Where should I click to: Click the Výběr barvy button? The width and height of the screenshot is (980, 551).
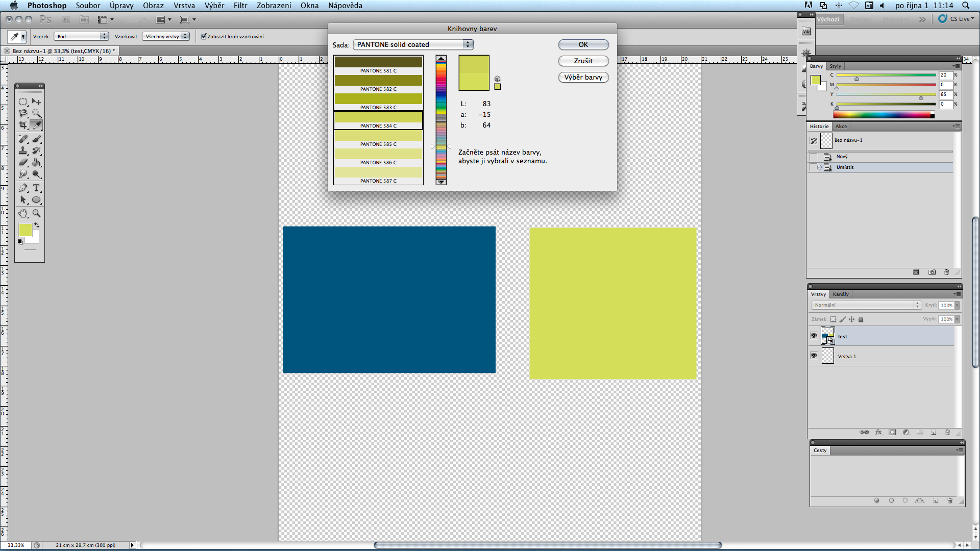[583, 77]
